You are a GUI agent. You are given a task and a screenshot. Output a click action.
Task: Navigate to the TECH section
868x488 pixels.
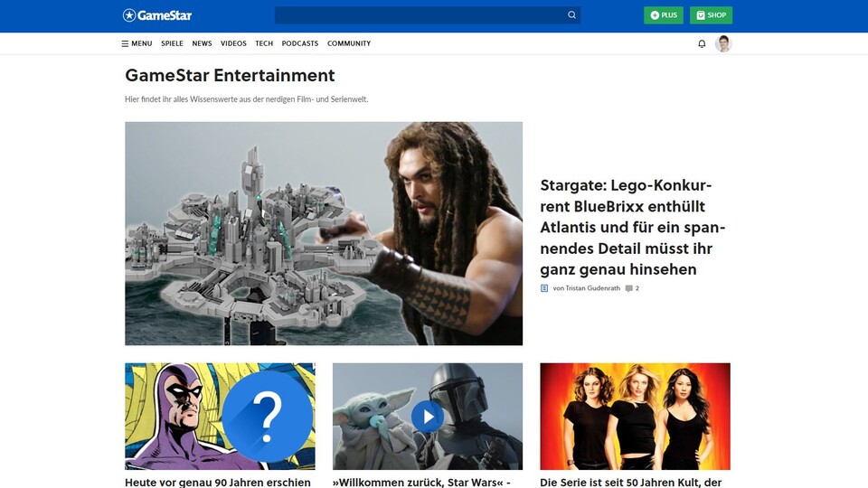pos(264,43)
